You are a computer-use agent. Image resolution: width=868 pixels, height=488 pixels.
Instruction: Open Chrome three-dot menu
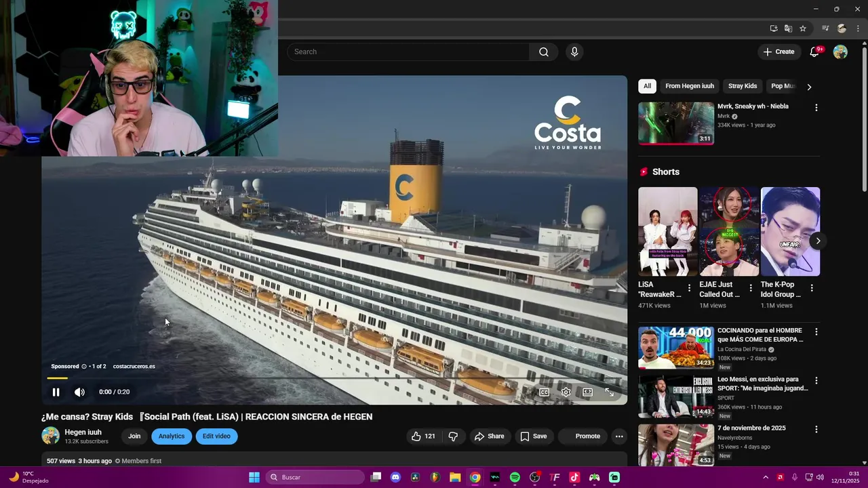[858, 28]
